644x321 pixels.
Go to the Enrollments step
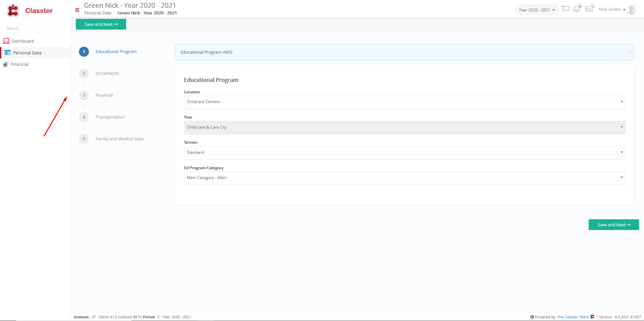pyautogui.click(x=107, y=74)
